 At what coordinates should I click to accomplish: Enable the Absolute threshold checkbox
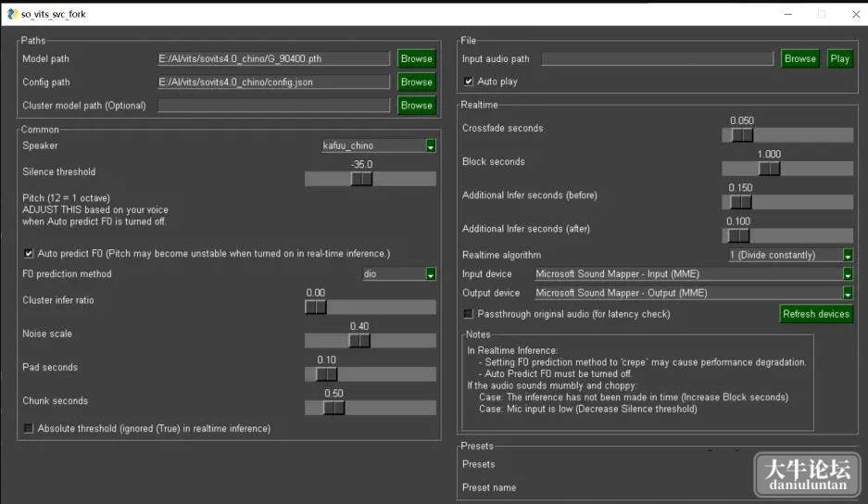point(29,428)
